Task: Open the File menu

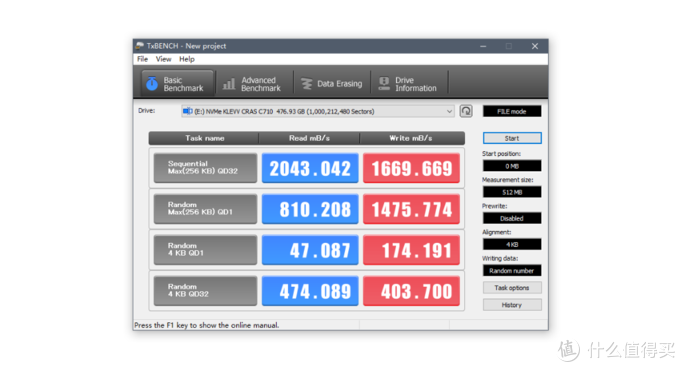Action: [x=143, y=59]
